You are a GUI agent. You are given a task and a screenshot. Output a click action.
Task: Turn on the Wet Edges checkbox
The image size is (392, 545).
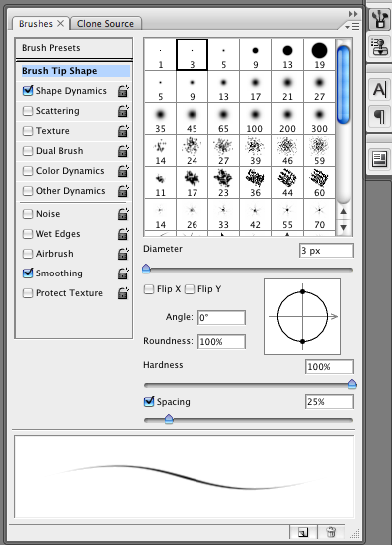[x=28, y=234]
